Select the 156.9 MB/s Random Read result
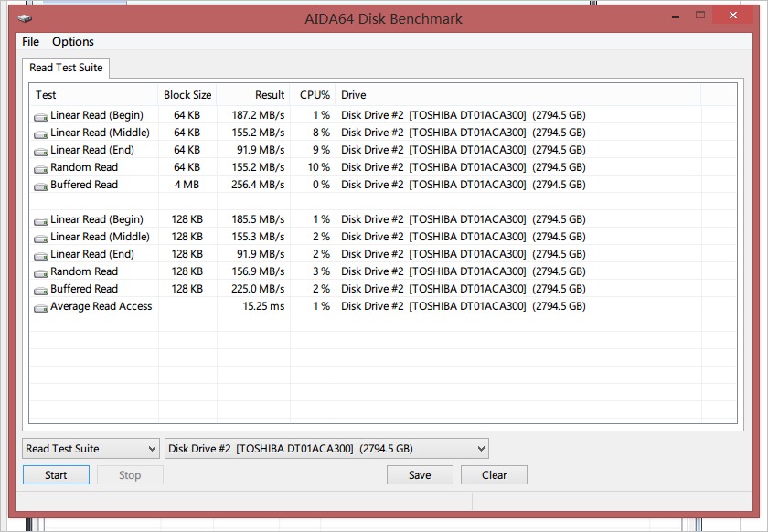 pyautogui.click(x=258, y=271)
